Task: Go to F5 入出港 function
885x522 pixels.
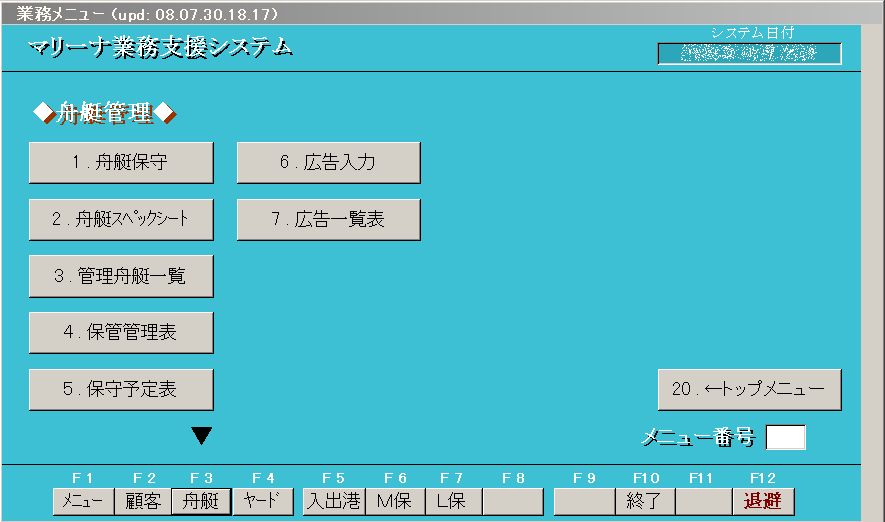Action: [333, 501]
